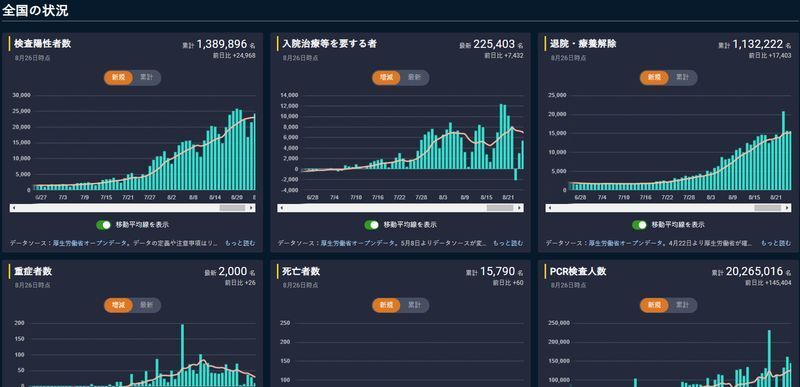Viewport: 800px width, 387px height.
Task: Select 新規 in 検査陽性者数 card
Action: [x=118, y=78]
